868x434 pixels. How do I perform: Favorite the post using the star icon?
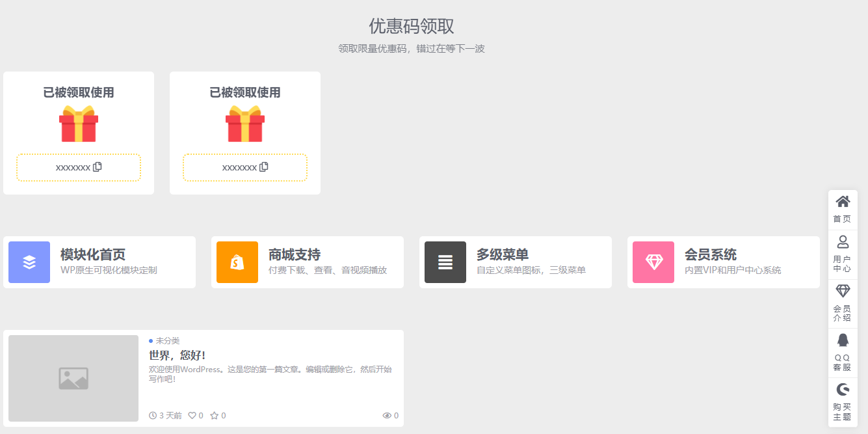click(214, 415)
